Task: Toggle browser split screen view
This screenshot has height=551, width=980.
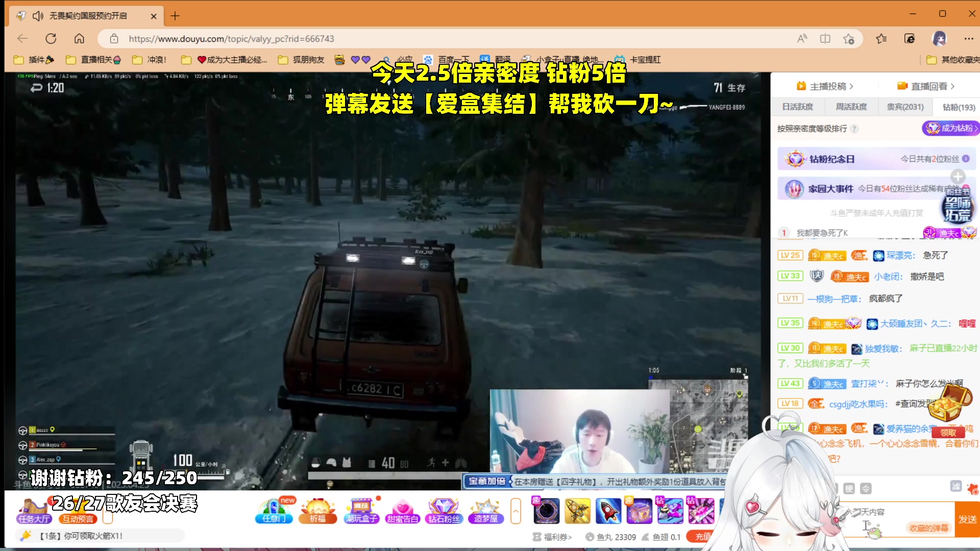Action: point(825,39)
